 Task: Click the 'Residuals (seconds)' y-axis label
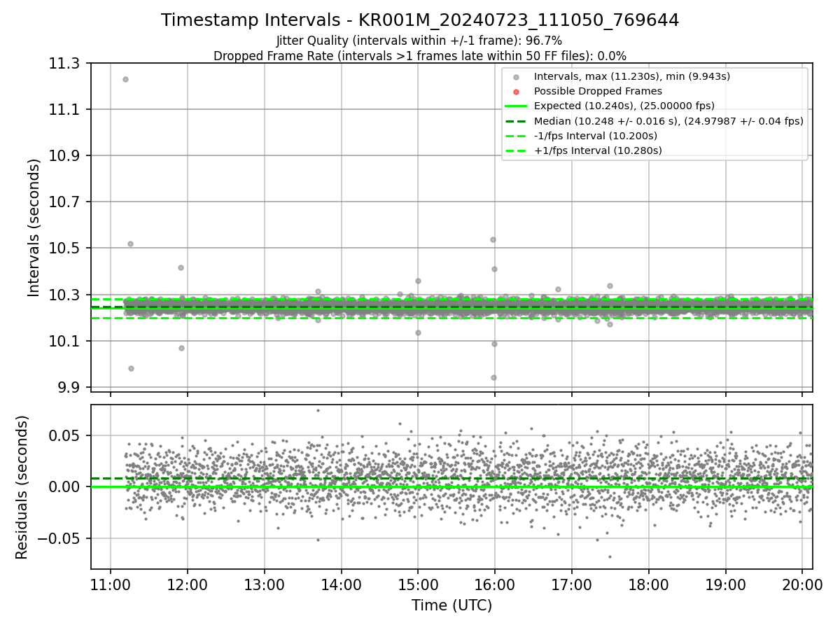22,487
